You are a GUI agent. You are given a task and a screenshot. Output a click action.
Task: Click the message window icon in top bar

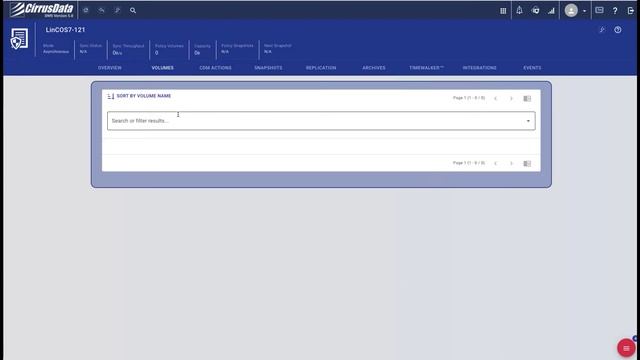(599, 10)
